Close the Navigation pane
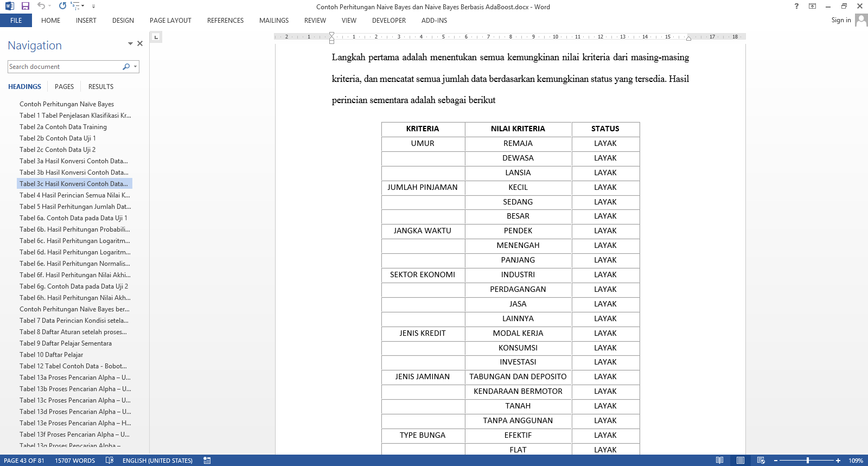This screenshot has width=868, height=466. (x=140, y=43)
